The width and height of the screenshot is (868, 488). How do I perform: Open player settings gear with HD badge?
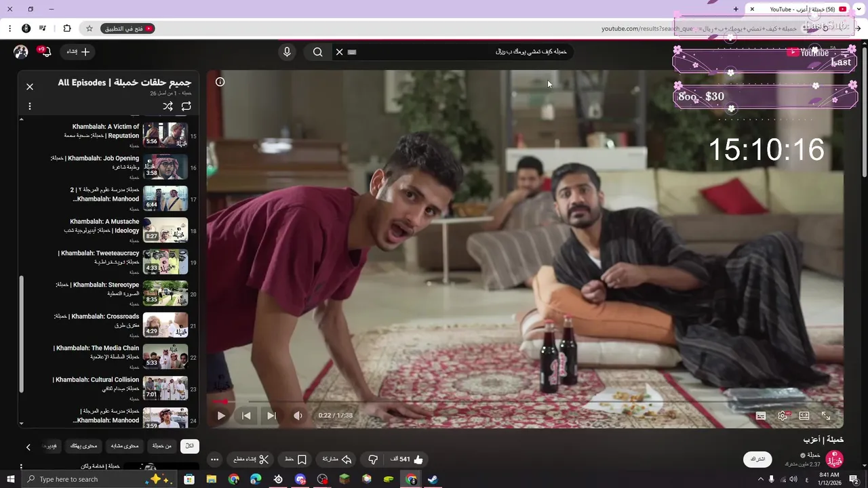[783, 415]
